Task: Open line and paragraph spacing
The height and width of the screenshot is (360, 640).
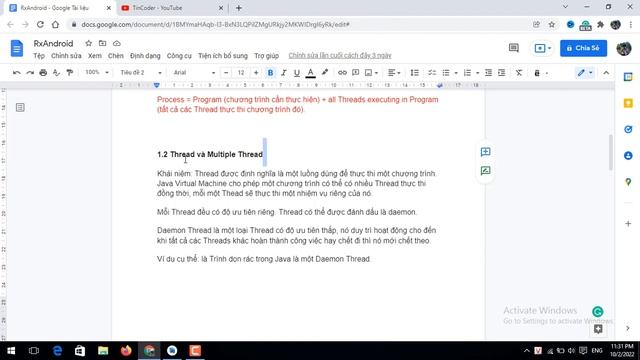Action: click(414, 73)
